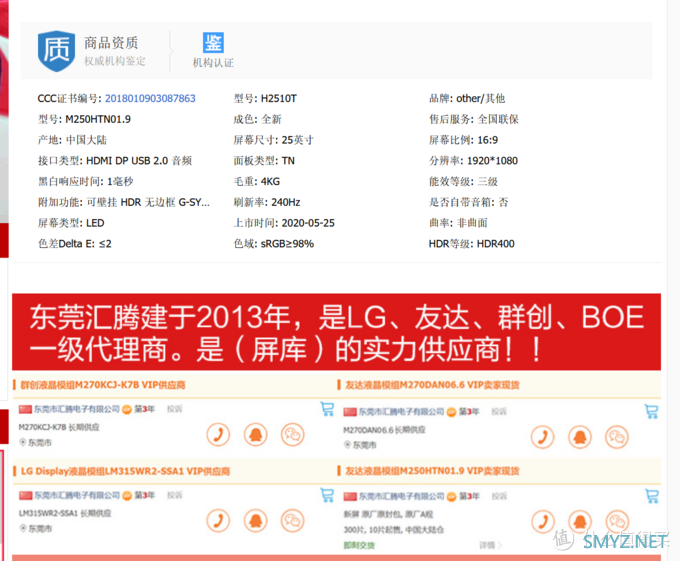Click gold member badge in LM315WR2-SSA1 card
Image resolution: width=680 pixels, height=561 pixels.
click(127, 495)
